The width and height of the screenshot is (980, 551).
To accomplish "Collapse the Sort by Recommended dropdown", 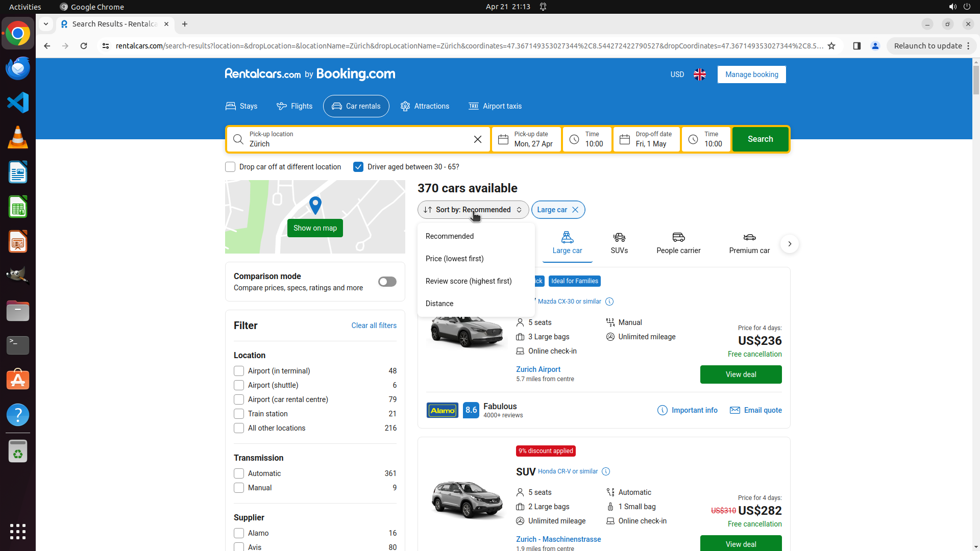I will (473, 210).
